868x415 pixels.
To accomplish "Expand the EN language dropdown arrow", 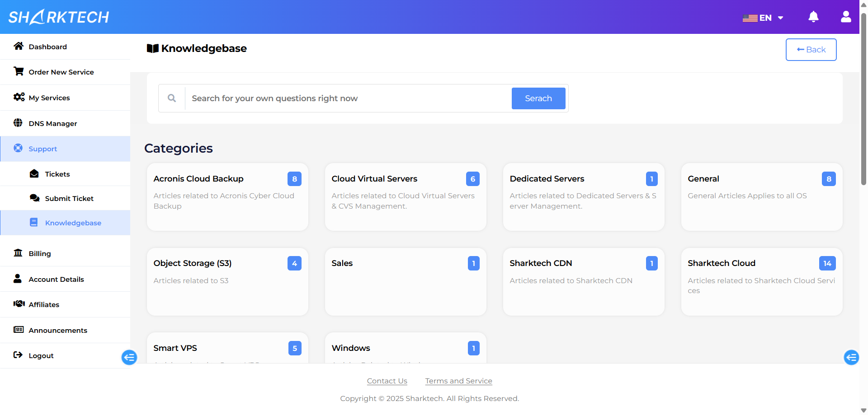I will [x=780, y=18].
